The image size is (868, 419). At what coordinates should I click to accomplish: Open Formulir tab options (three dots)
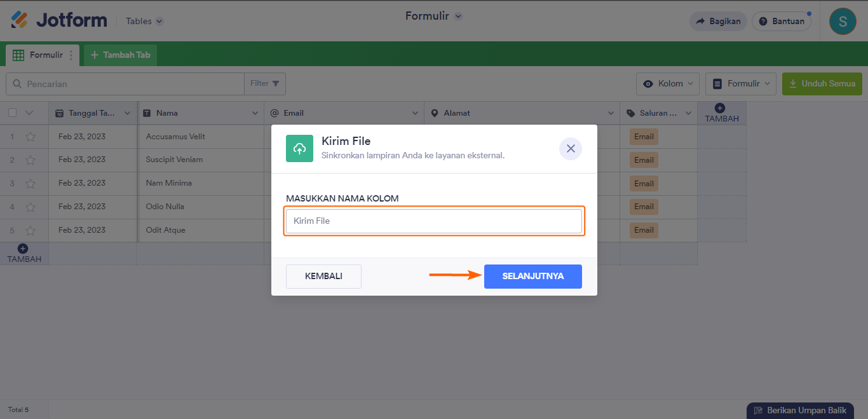tap(71, 55)
